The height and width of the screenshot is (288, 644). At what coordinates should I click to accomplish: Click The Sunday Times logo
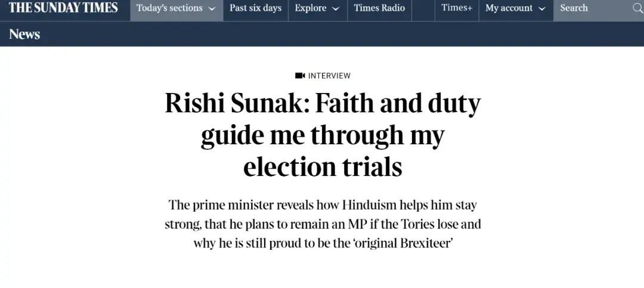tap(64, 8)
